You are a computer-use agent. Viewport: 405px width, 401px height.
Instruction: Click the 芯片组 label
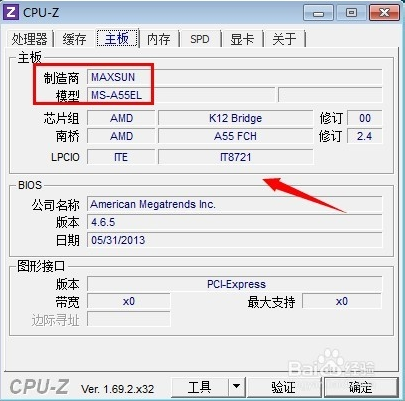click(62, 118)
